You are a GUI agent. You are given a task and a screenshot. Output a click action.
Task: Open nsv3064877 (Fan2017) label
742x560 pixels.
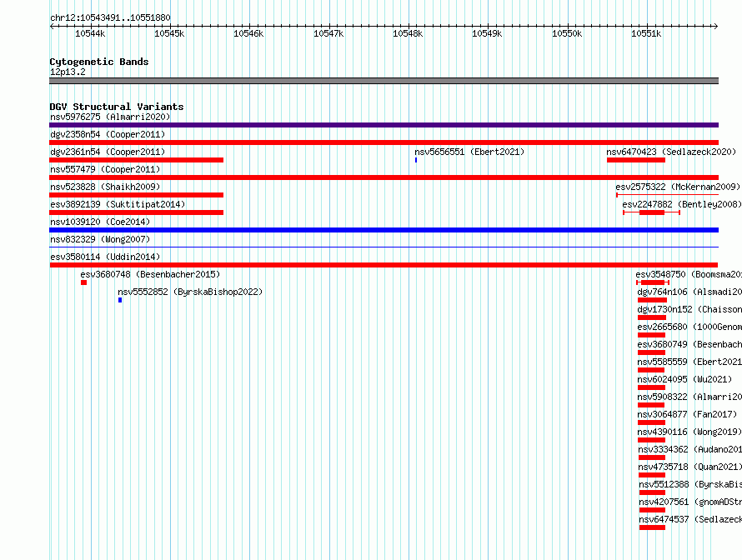pyautogui.click(x=687, y=414)
